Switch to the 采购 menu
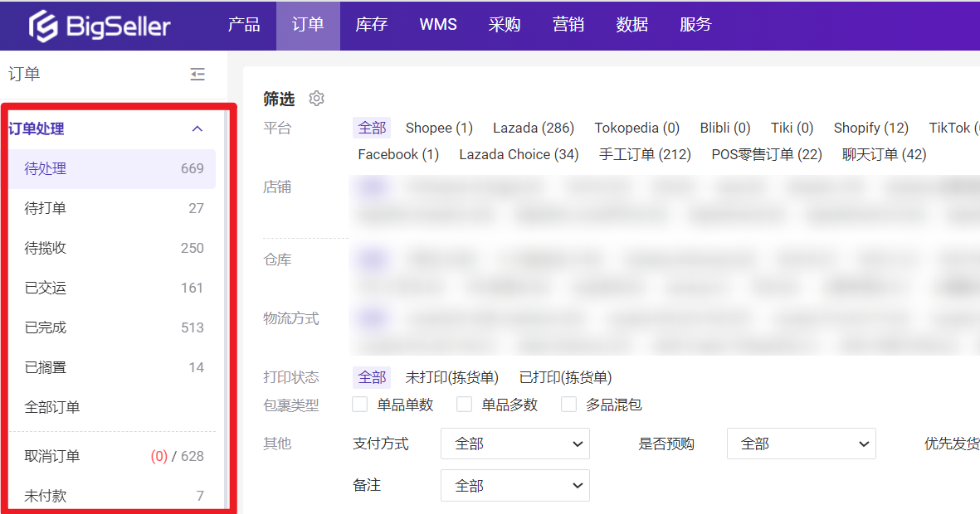The width and height of the screenshot is (980, 514). [504, 25]
